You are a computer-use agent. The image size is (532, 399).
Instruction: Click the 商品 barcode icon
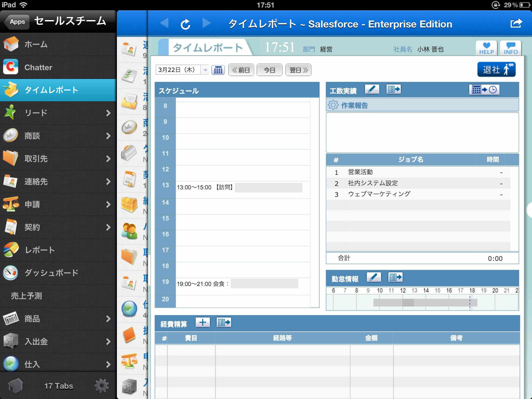pos(11,318)
